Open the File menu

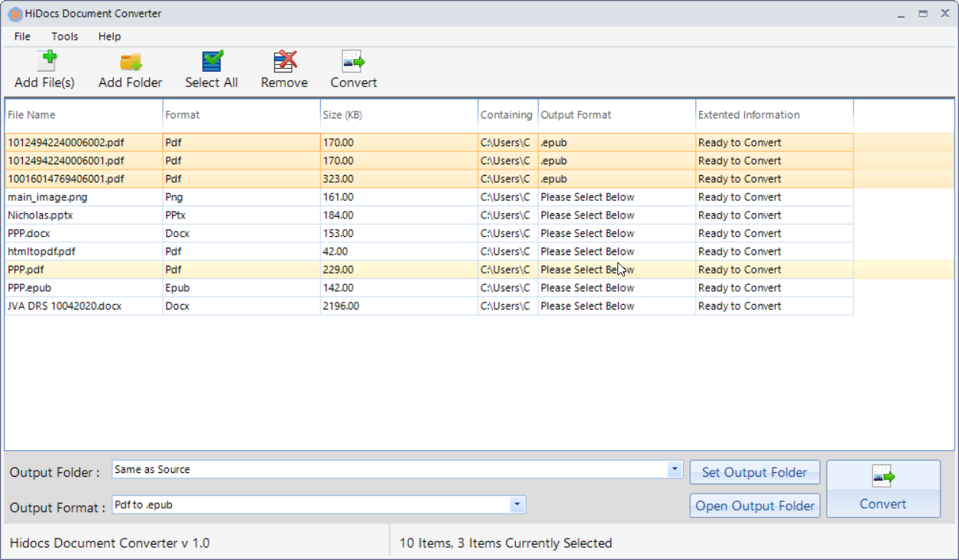[x=21, y=36]
